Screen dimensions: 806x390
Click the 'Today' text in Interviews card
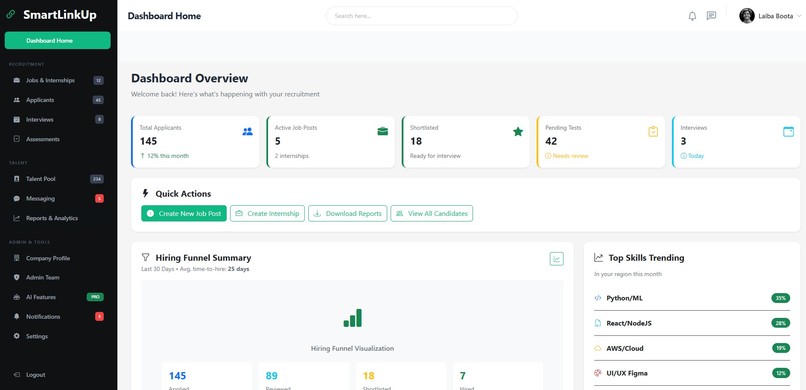click(695, 156)
